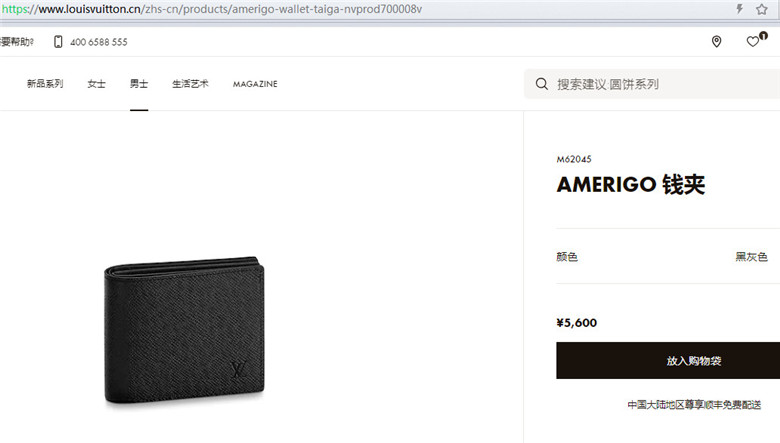Click the 400 6588 555 phone link
780x443 pixels.
coord(98,42)
